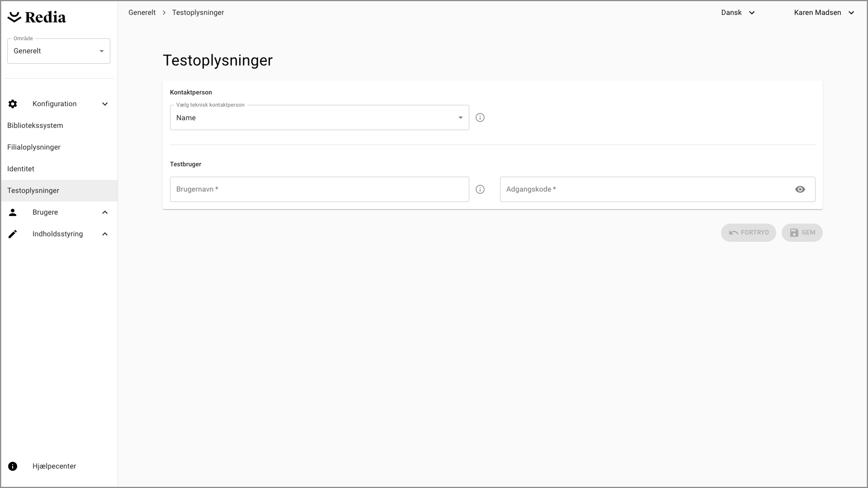The image size is (868, 488).
Task: Click the Konfiguration gear icon
Action: click(12, 104)
